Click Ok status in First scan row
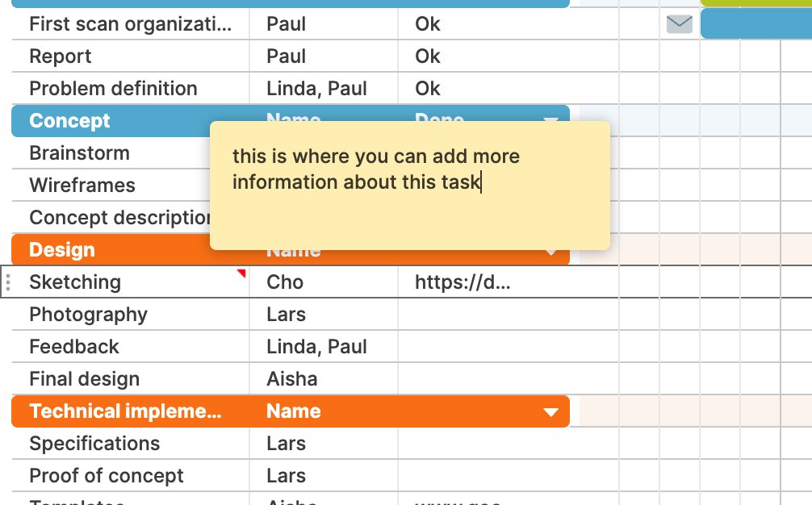Image resolution: width=812 pixels, height=505 pixels. tap(427, 24)
